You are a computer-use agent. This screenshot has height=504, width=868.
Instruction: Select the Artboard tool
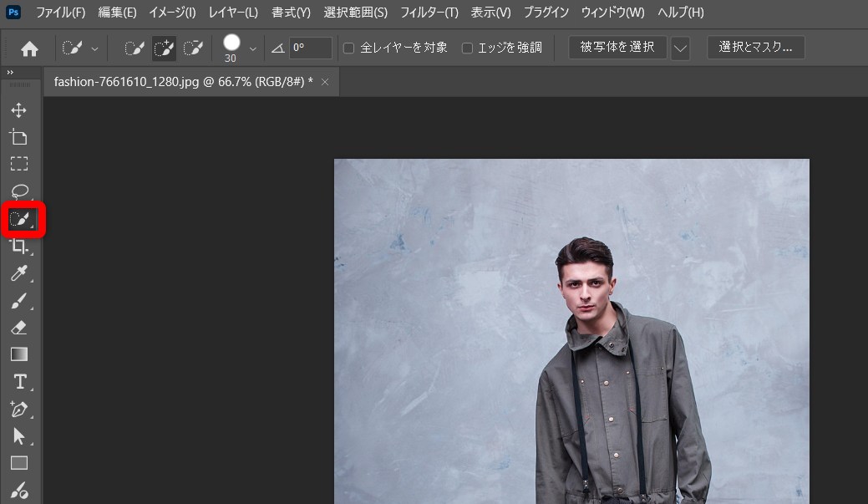click(x=19, y=137)
